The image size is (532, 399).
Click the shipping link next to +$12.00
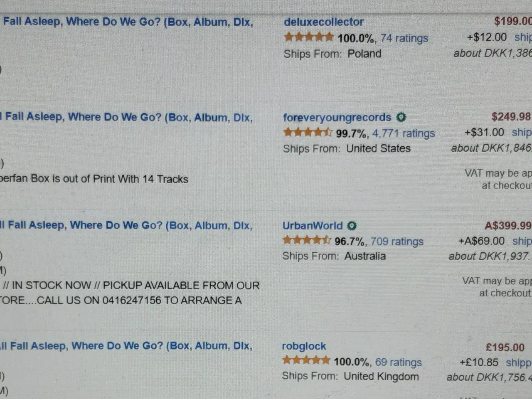523,38
